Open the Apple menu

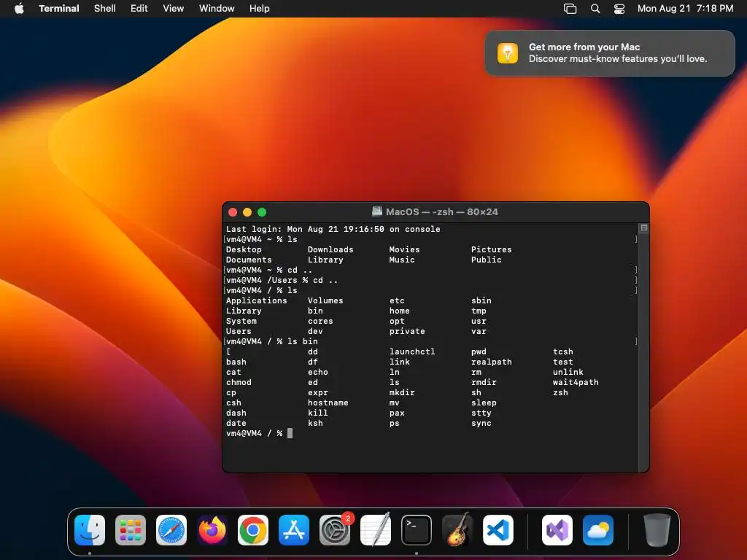(19, 8)
